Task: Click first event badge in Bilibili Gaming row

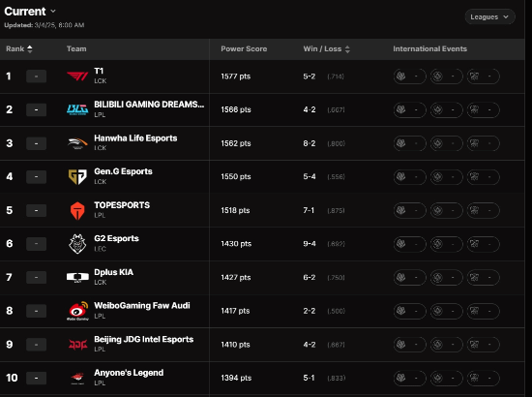Action: [x=409, y=109]
